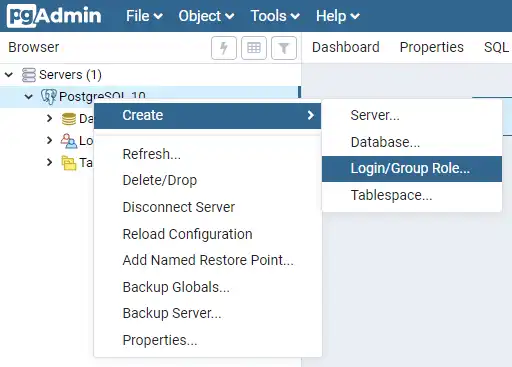512x367 pixels.
Task: Expand the Databases tree node
Action: tap(50, 118)
